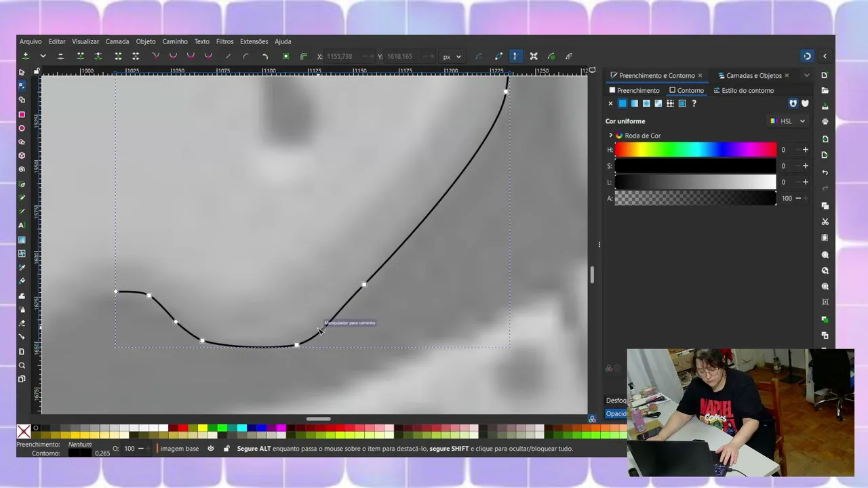Click the Export file icon

(x=825, y=155)
